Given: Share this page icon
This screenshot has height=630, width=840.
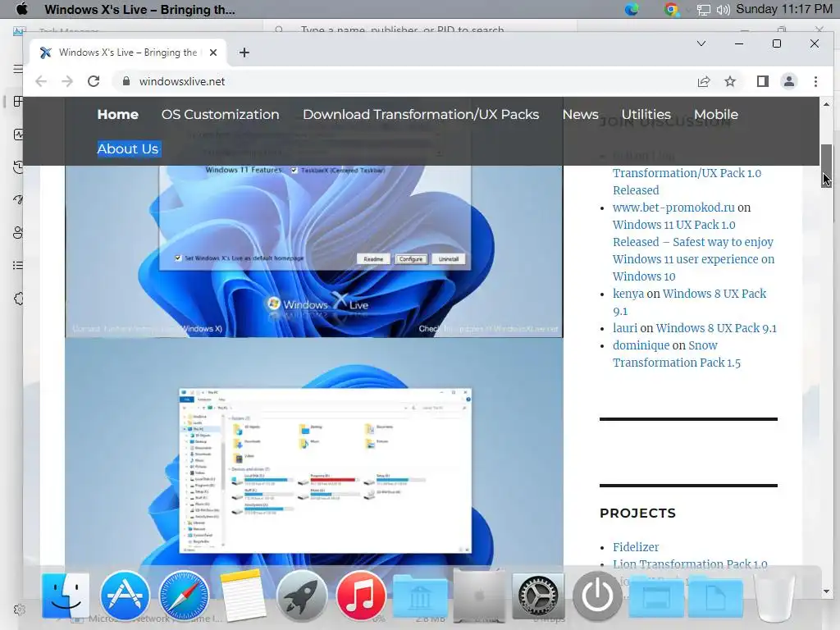Looking at the screenshot, I should click(703, 81).
